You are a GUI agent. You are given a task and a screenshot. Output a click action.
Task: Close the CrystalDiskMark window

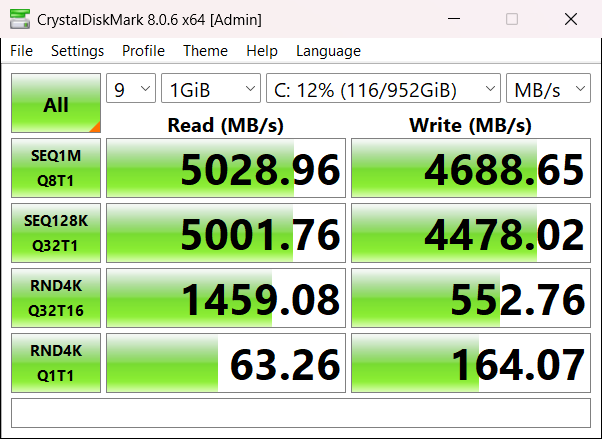pyautogui.click(x=571, y=19)
